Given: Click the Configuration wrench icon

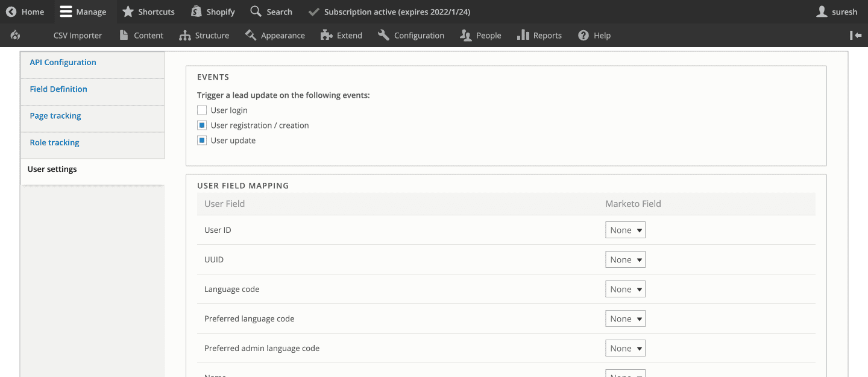Looking at the screenshot, I should point(383,36).
